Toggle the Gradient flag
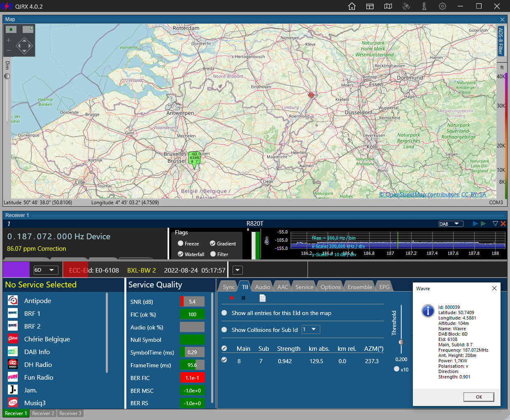The image size is (510, 420). tap(212, 243)
